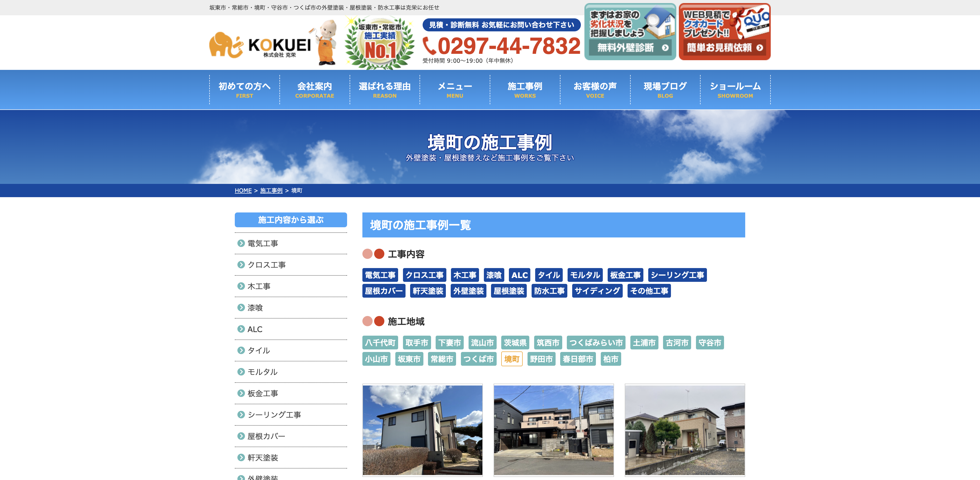Screen dimensions: 980x480
Task: Click arrow icon beside モルタル in sidebar
Action: coord(241,372)
